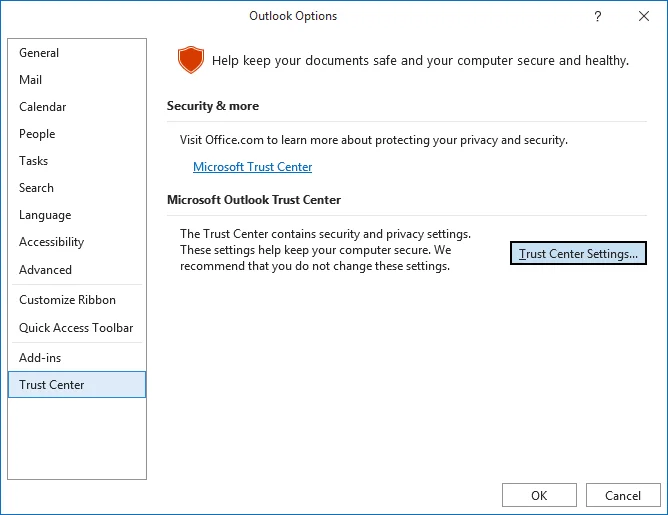Select Tasks in the sidebar
Viewport: 668px width, 515px height.
(77, 161)
